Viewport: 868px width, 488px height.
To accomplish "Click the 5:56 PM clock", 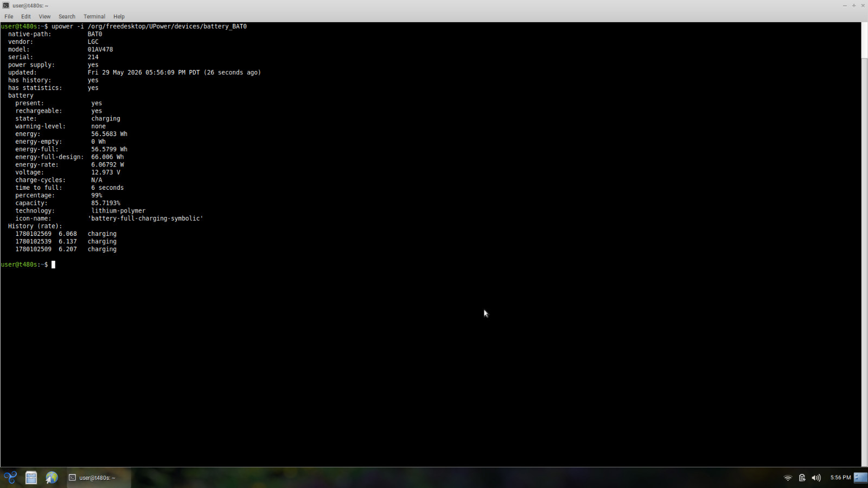I will pos(840,478).
